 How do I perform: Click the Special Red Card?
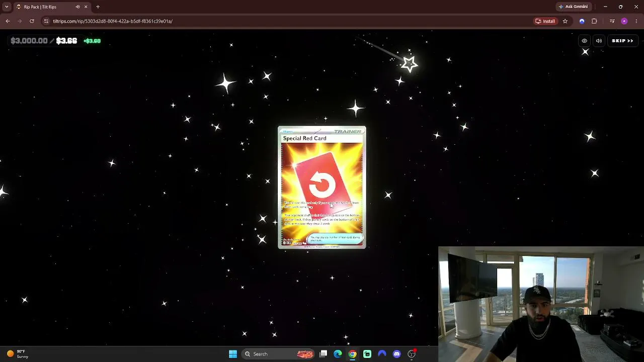tap(322, 187)
